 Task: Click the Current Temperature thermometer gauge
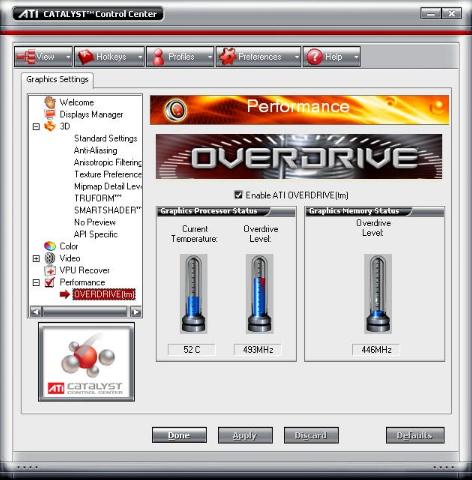[193, 294]
